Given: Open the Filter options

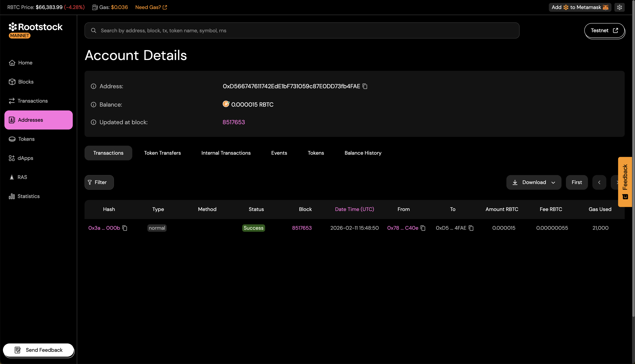Looking at the screenshot, I should click(99, 182).
